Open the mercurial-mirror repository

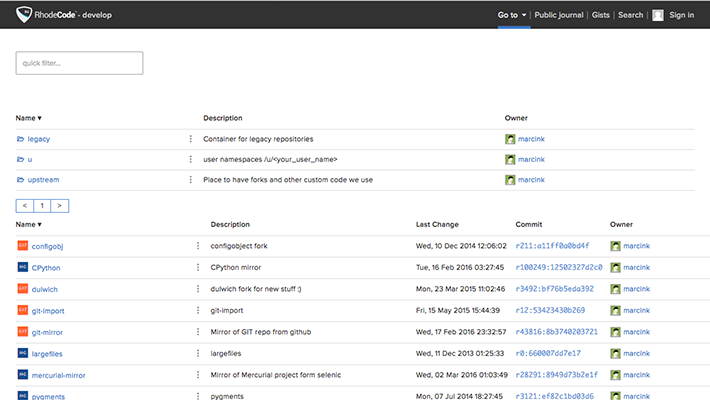[58, 376]
